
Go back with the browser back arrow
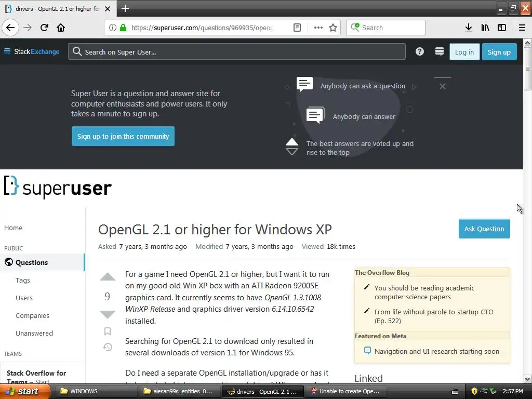[10, 28]
